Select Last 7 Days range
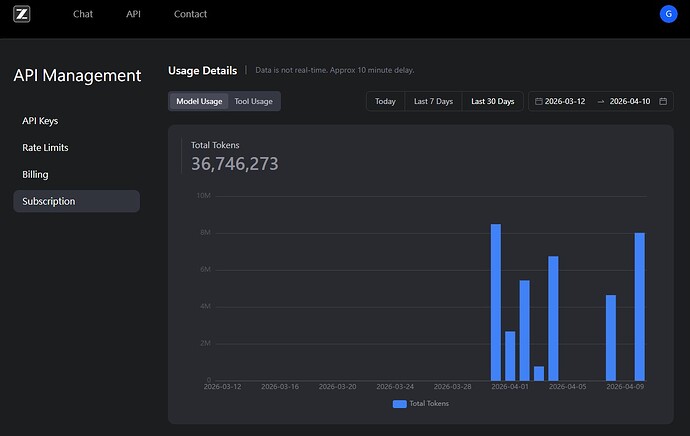The height and width of the screenshot is (436, 690). click(x=433, y=101)
